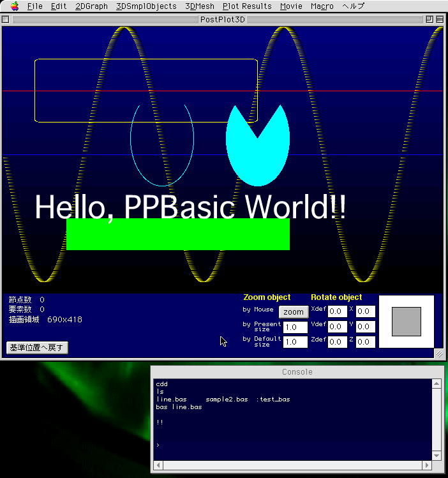The height and width of the screenshot is (478, 448).
Task: Click the zoom button by Mouse
Action: point(294,312)
